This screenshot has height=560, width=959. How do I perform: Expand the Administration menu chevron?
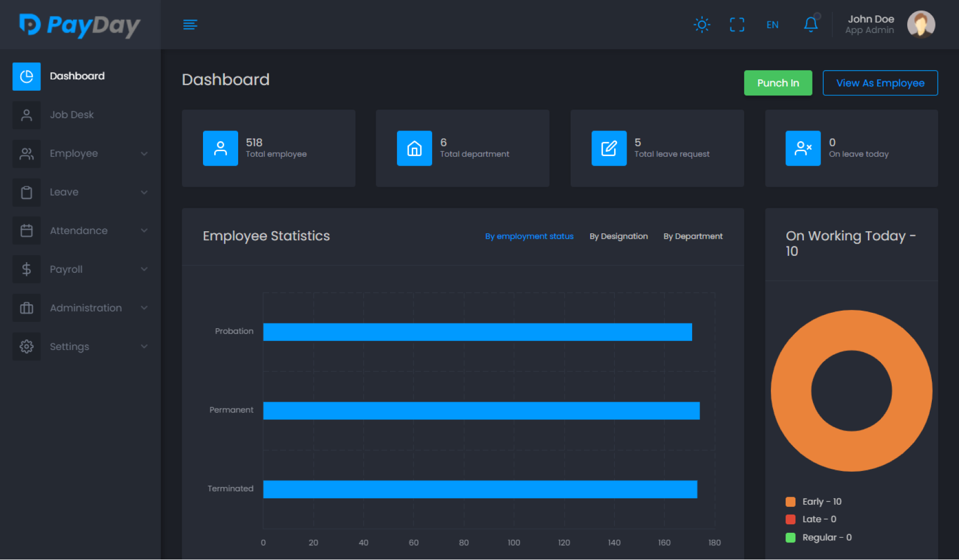pyautogui.click(x=144, y=308)
